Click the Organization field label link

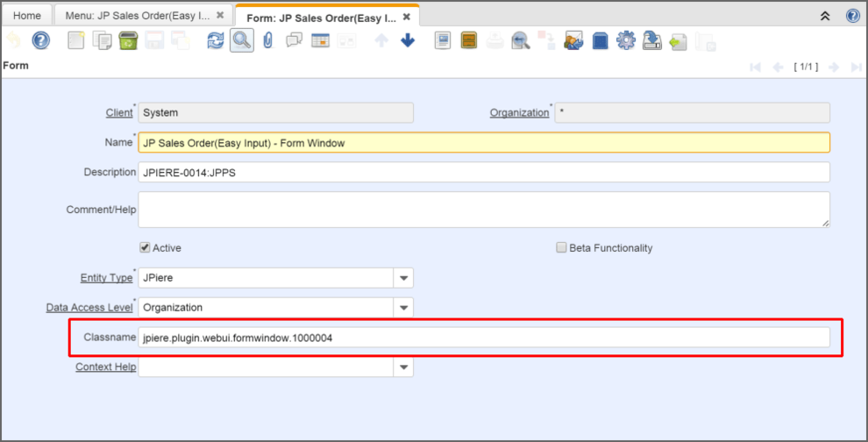519,113
